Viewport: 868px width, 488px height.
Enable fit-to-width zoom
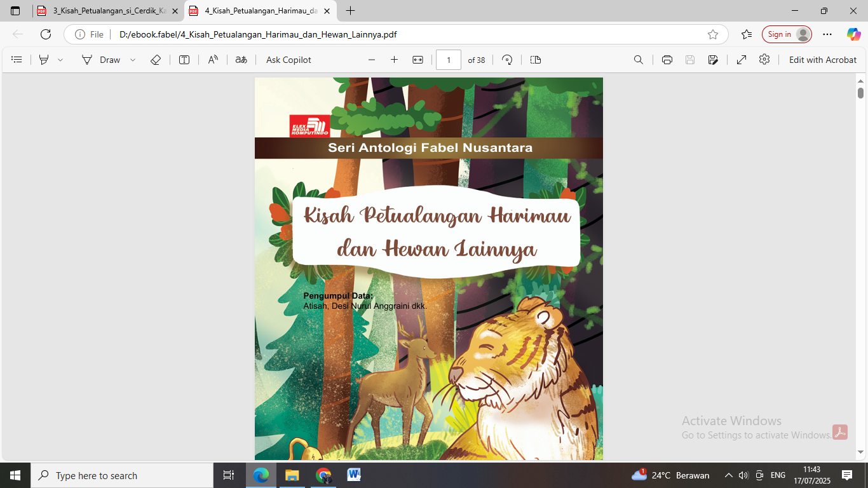416,59
